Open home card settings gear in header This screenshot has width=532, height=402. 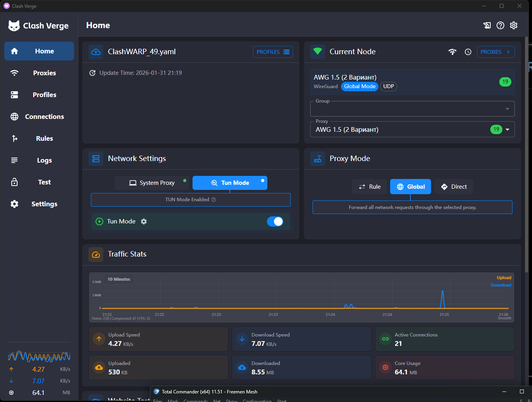tap(514, 25)
